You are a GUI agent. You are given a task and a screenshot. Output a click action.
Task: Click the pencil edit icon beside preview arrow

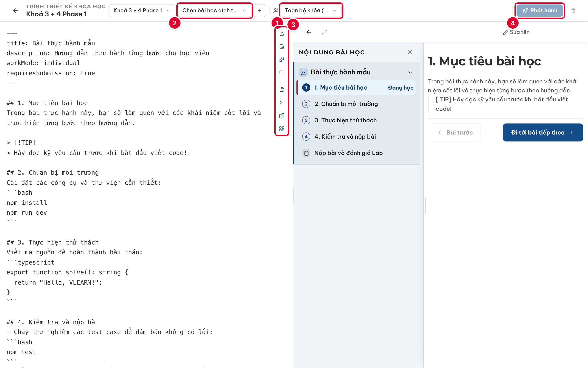324,32
